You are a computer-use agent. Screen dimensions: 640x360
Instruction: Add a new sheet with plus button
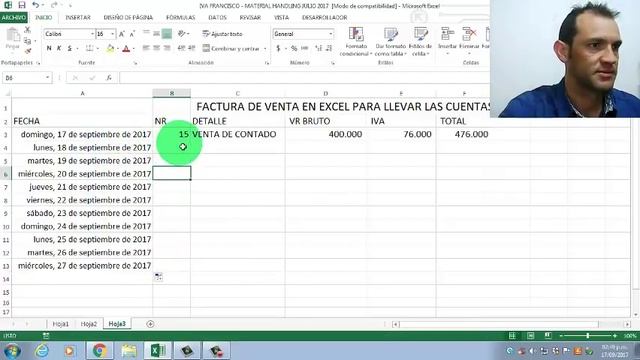coord(150,324)
